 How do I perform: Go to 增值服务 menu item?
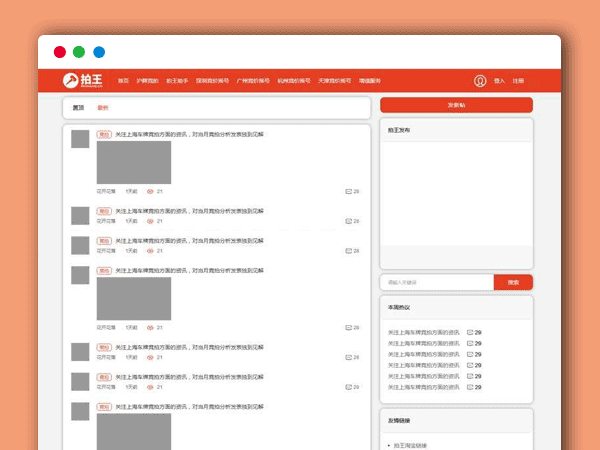click(x=370, y=81)
